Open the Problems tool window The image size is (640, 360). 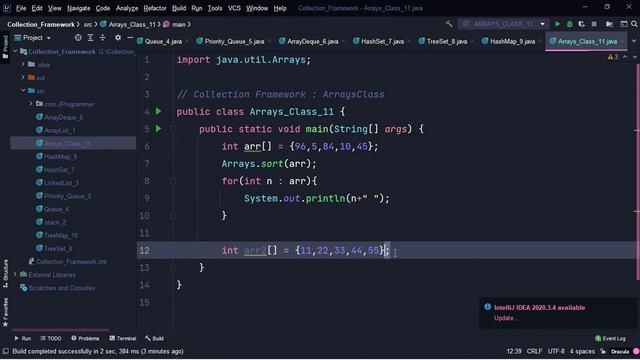[x=85, y=338]
